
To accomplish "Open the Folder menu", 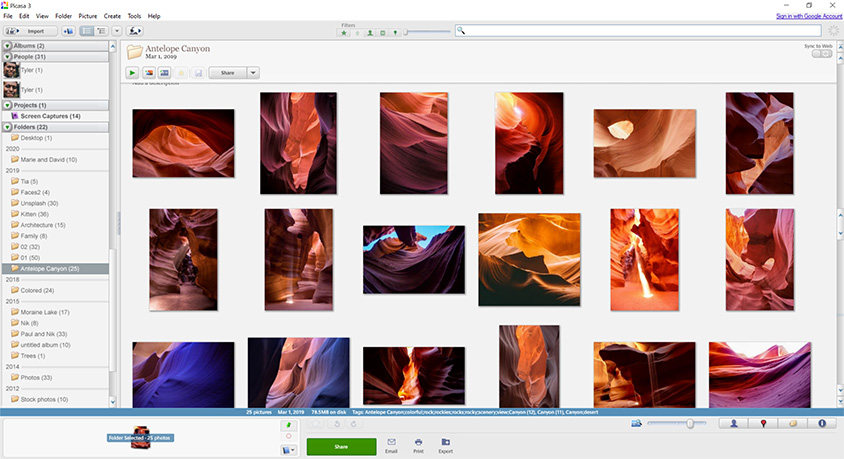I will [64, 16].
